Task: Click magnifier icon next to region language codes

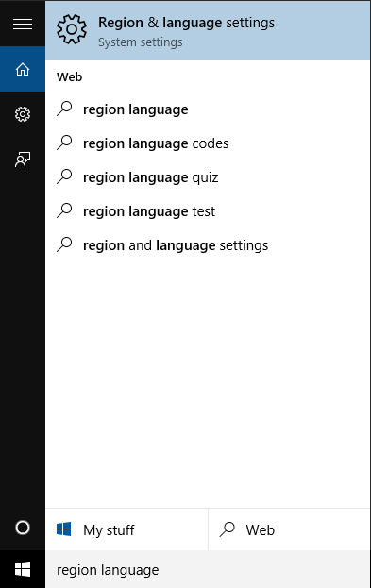Action: tap(64, 143)
